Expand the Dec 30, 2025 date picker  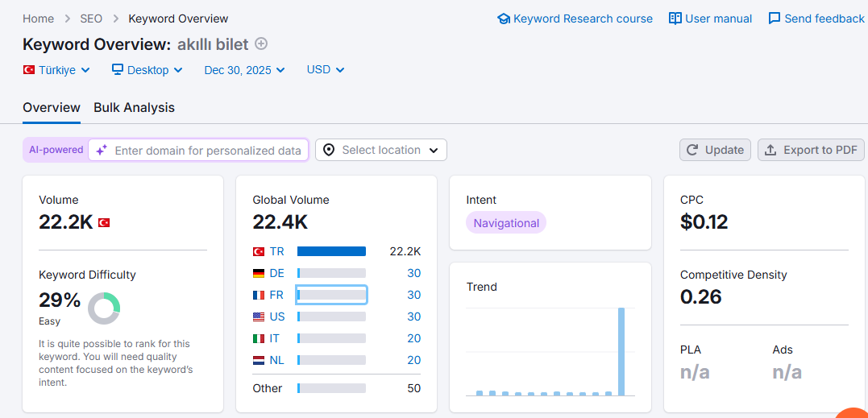[x=245, y=70]
